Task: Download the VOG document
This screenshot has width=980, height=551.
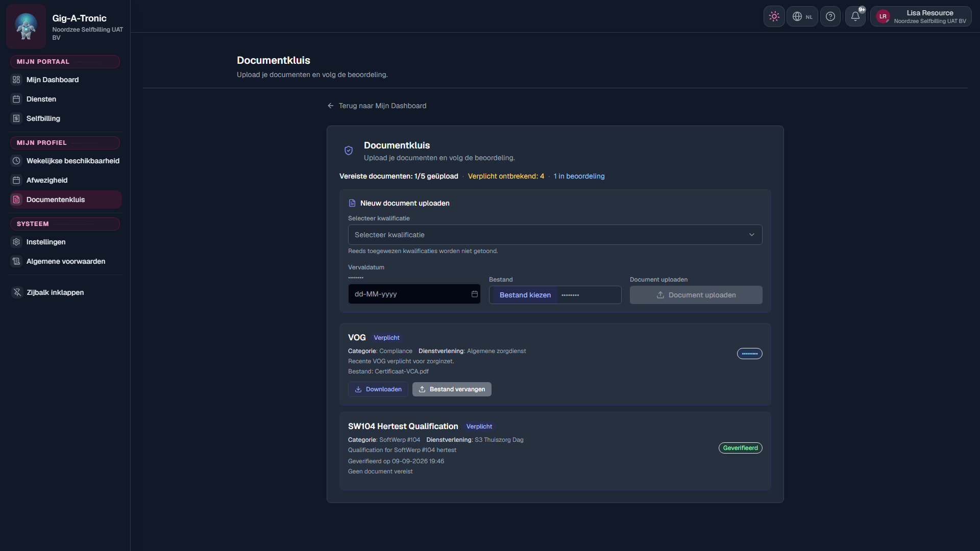Action: pyautogui.click(x=378, y=389)
